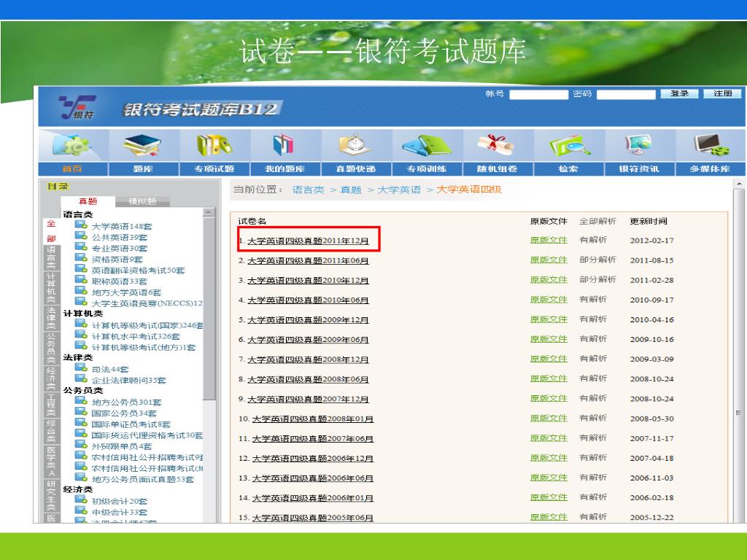Click icon beside 公共英语39套
Image resolution: width=747 pixels, height=560 pixels.
81,236
